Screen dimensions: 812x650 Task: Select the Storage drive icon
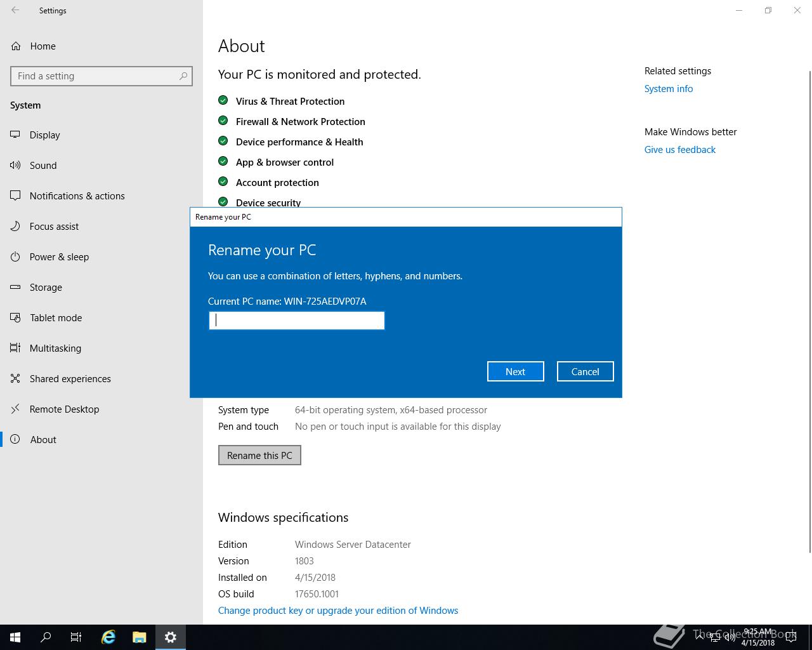pos(15,287)
